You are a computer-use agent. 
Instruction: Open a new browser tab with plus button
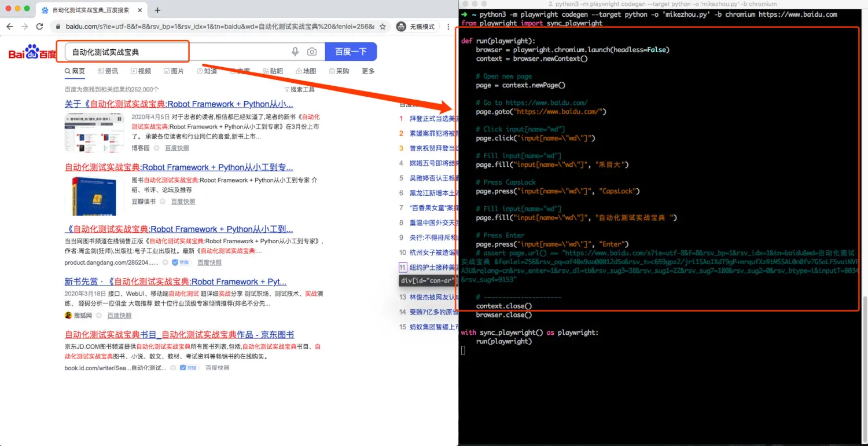point(159,10)
